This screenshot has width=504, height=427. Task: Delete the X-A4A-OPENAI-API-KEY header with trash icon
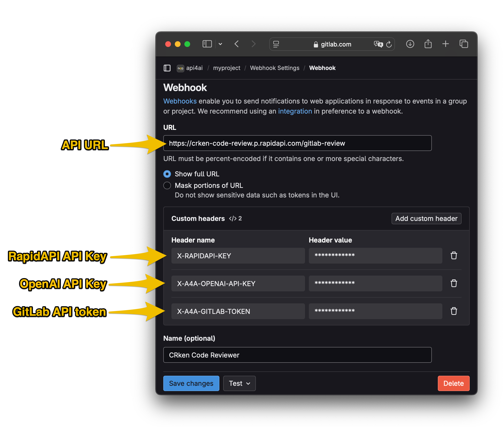click(x=453, y=283)
